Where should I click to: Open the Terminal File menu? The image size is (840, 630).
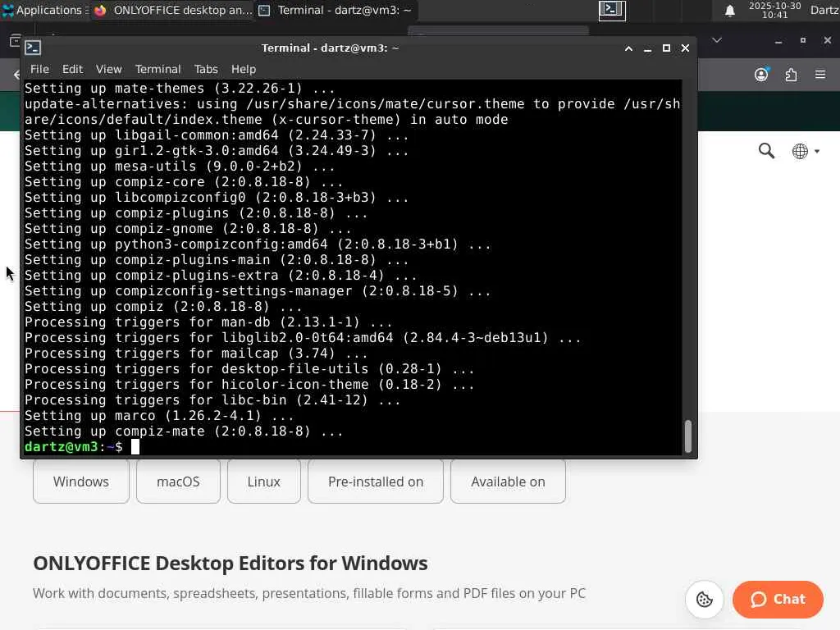39,69
